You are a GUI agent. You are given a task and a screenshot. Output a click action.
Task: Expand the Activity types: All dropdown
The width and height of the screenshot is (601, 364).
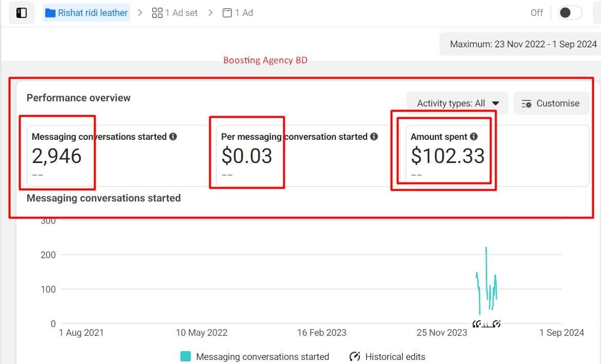coord(457,103)
